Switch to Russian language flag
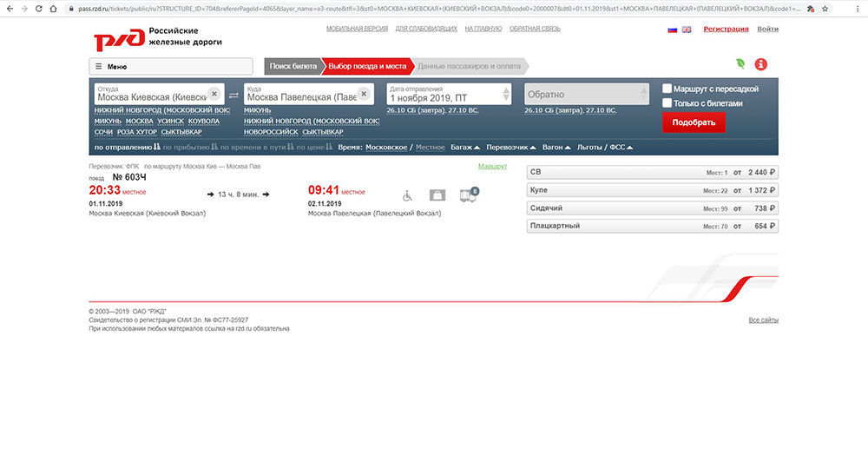The height and width of the screenshot is (455, 868). [x=672, y=30]
